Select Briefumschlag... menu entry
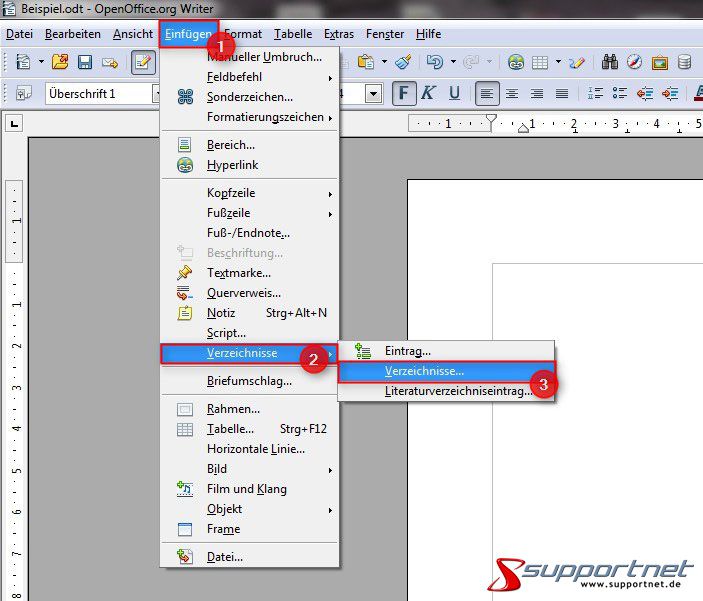The height and width of the screenshot is (601, 703). 249,381
